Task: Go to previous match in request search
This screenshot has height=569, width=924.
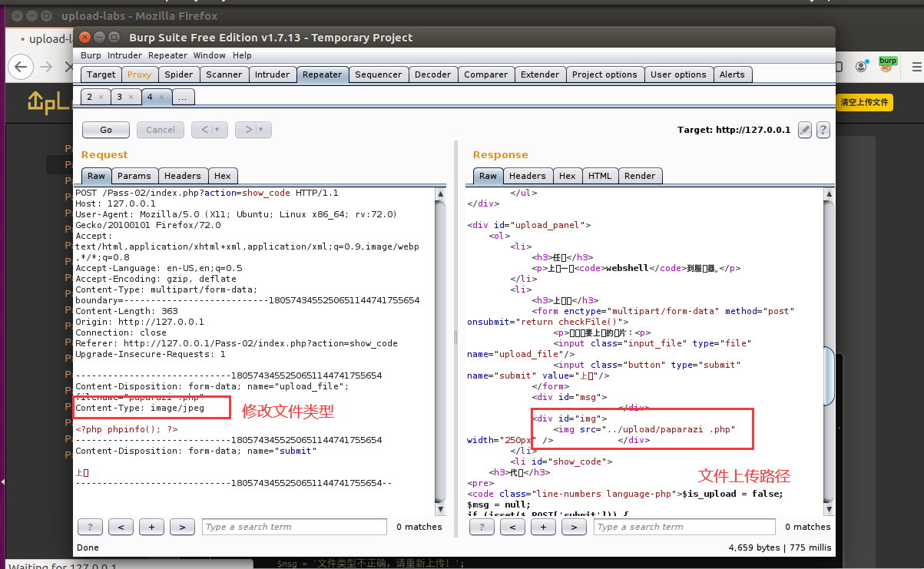Action: point(121,527)
